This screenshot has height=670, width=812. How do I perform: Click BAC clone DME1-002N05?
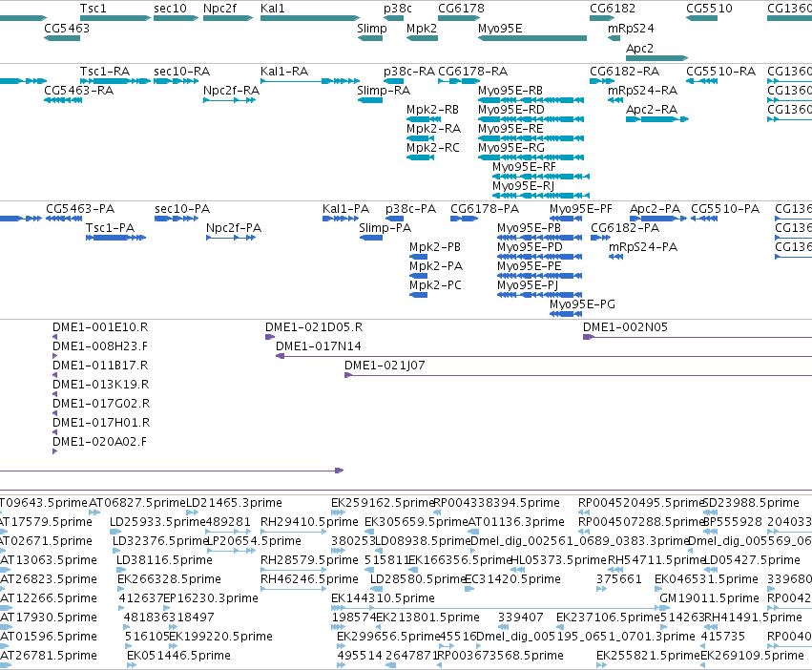coord(626,327)
